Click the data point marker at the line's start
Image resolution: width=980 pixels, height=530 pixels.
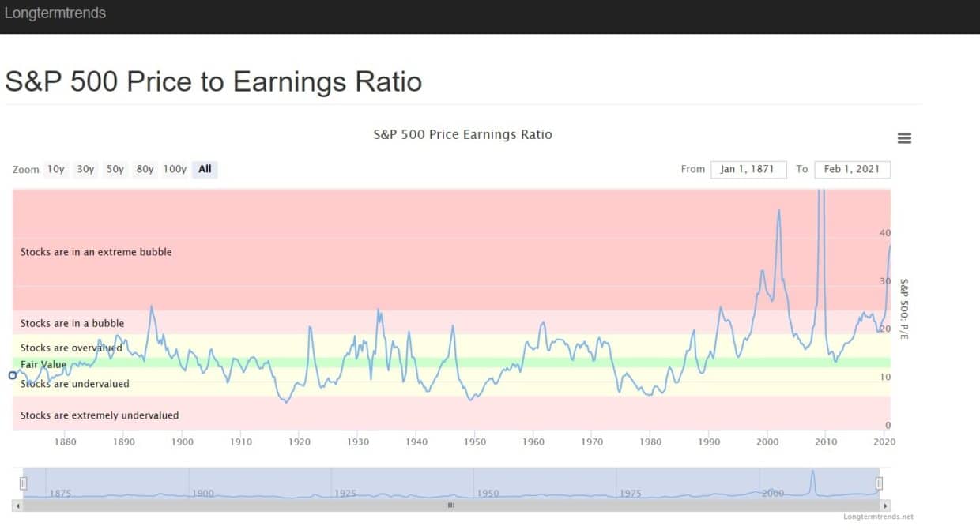tap(13, 375)
